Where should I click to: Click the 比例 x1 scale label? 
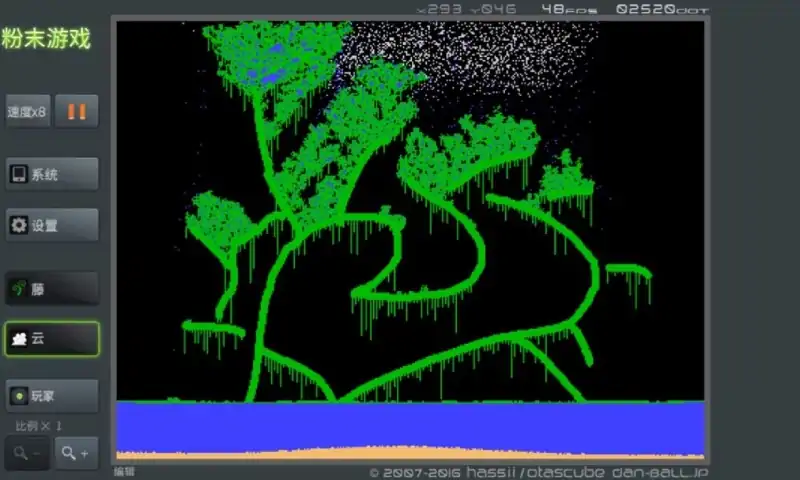pos(40,426)
